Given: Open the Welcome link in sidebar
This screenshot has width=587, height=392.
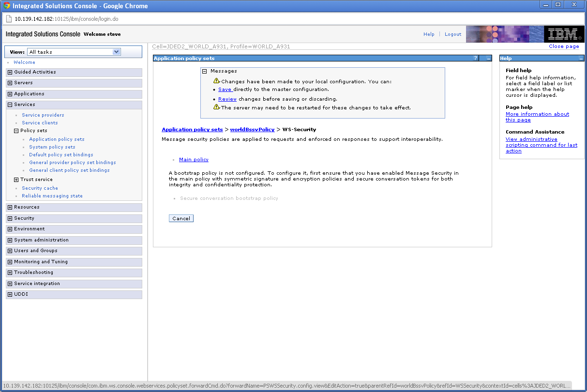Looking at the screenshot, I should coord(24,62).
